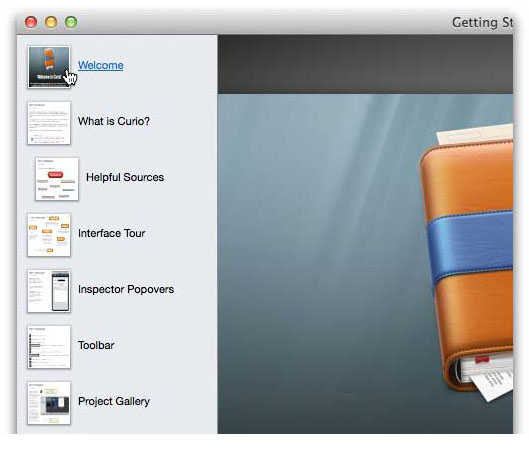Go to the Helpful Sources label
The height and width of the screenshot is (456, 529).
[125, 177]
